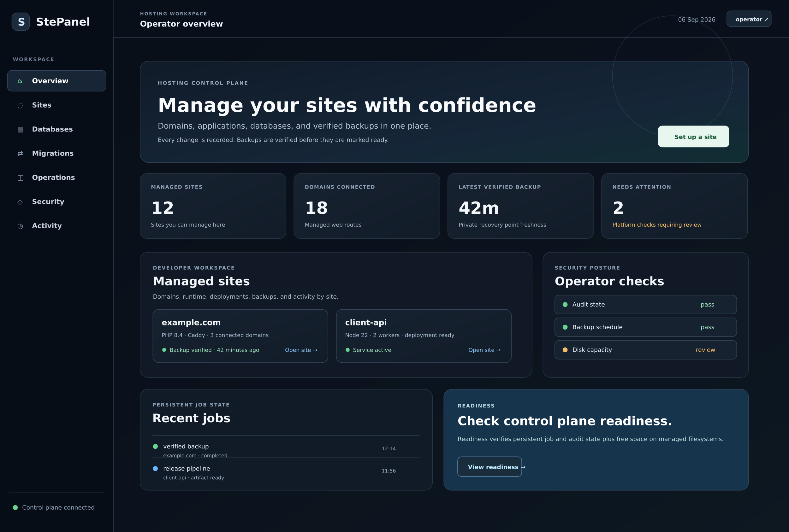Click the Databases stack icon

[x=21, y=130]
